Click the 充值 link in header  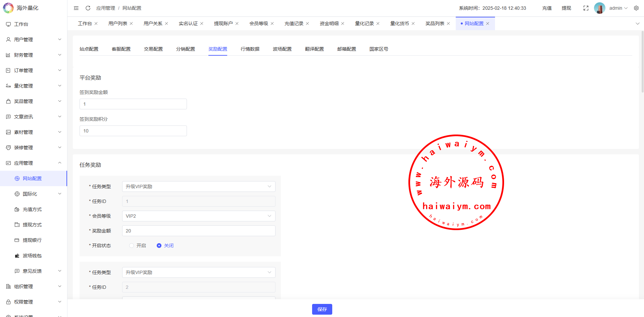tap(547, 8)
